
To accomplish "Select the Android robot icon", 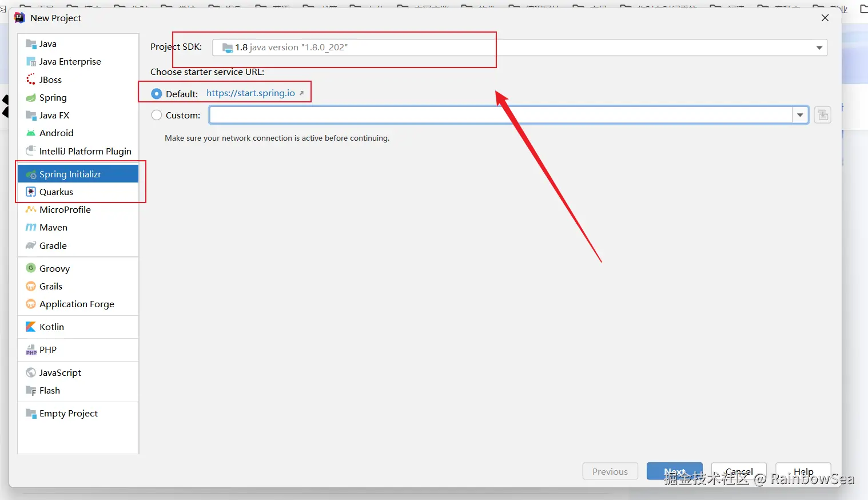I will coord(31,133).
